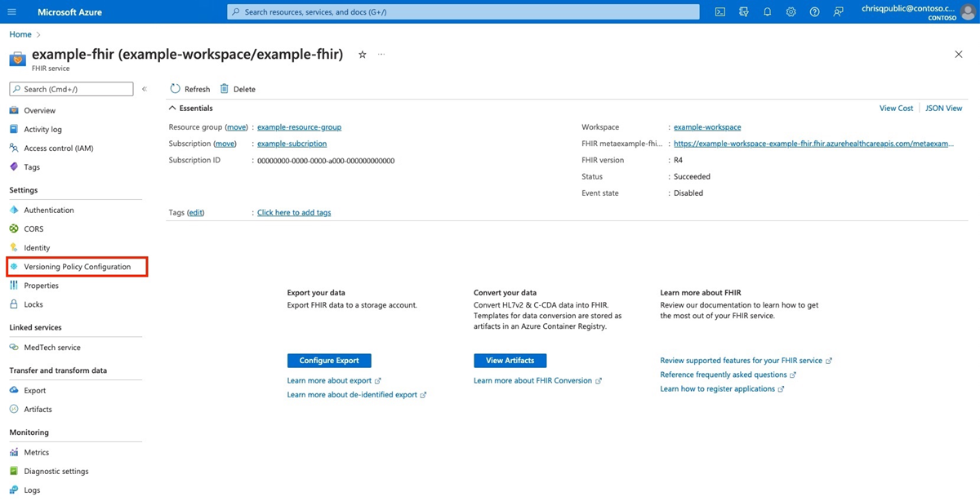This screenshot has width=980, height=501.
Task: Click the help question mark icon
Action: [814, 12]
